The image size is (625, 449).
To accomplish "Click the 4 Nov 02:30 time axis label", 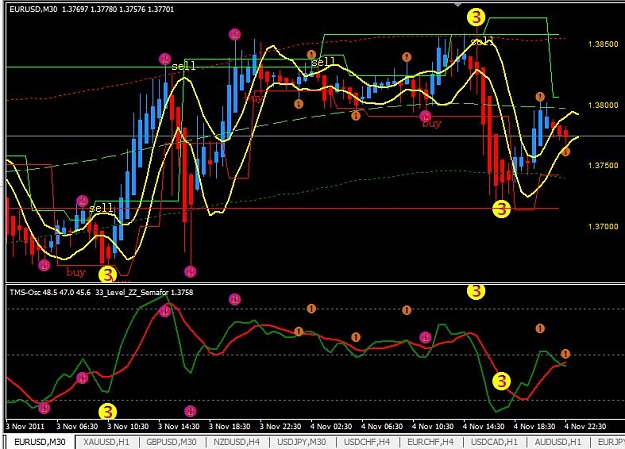I will pos(331,426).
